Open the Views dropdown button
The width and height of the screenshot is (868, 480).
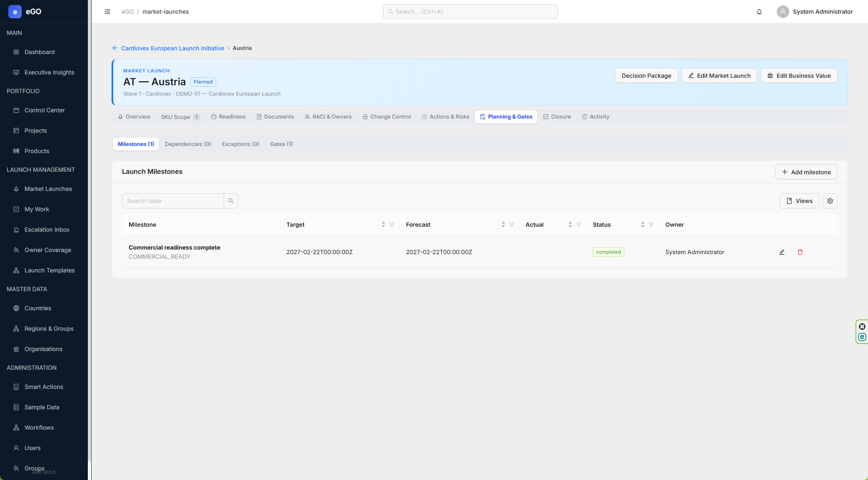(x=799, y=201)
